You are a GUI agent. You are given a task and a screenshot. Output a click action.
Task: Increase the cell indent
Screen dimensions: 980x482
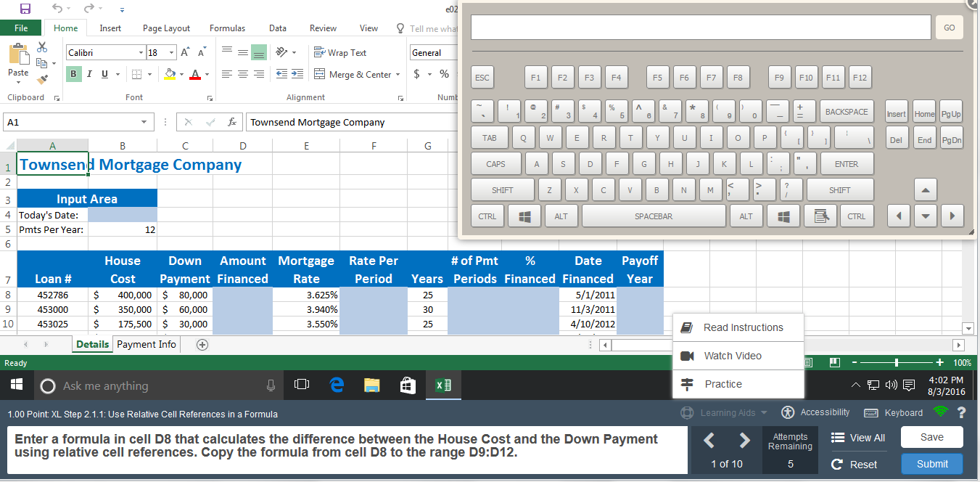(298, 74)
